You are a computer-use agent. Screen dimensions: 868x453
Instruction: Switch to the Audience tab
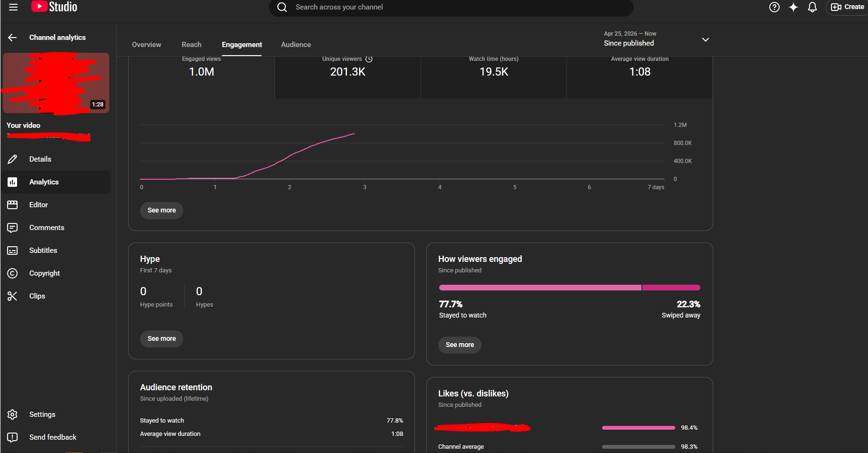(296, 45)
